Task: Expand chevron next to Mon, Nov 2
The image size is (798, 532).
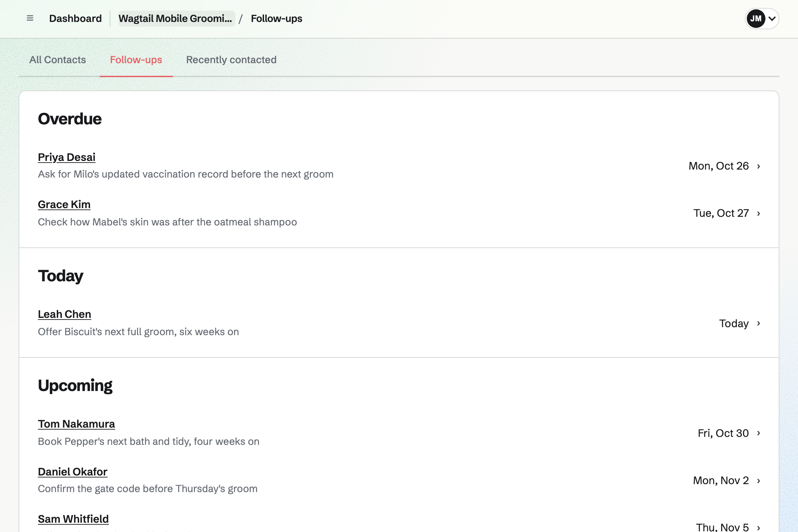Action: (758, 481)
